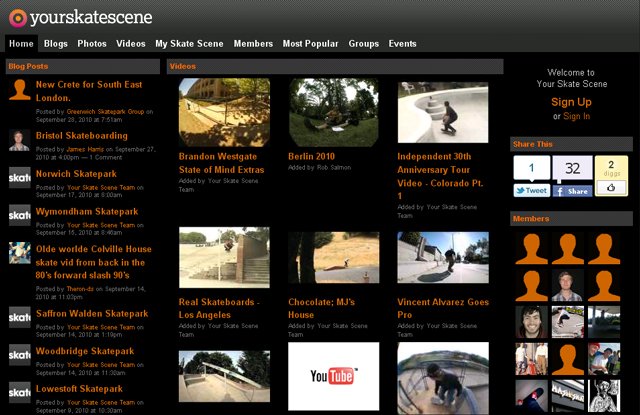
Task: Click skate icon next to Saffron Walden Skatepark
Action: 19,317
